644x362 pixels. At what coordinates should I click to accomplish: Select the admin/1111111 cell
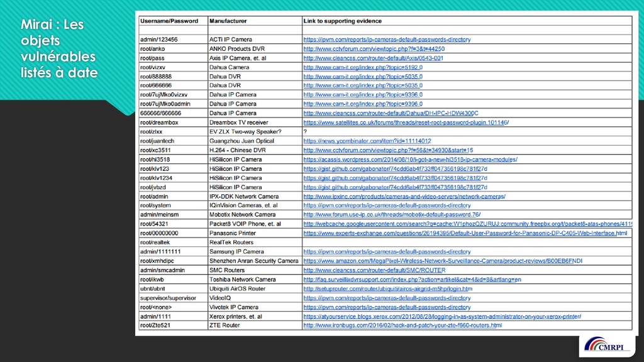click(x=174, y=251)
